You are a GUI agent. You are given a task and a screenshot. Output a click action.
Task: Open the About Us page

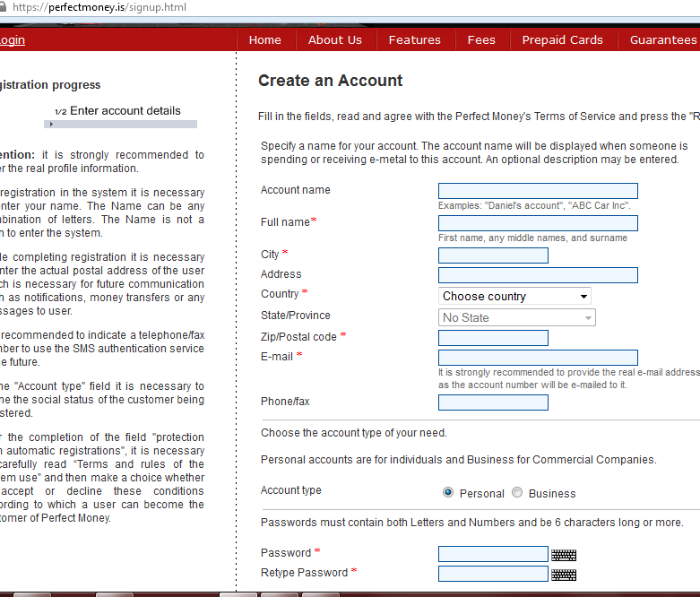(334, 39)
